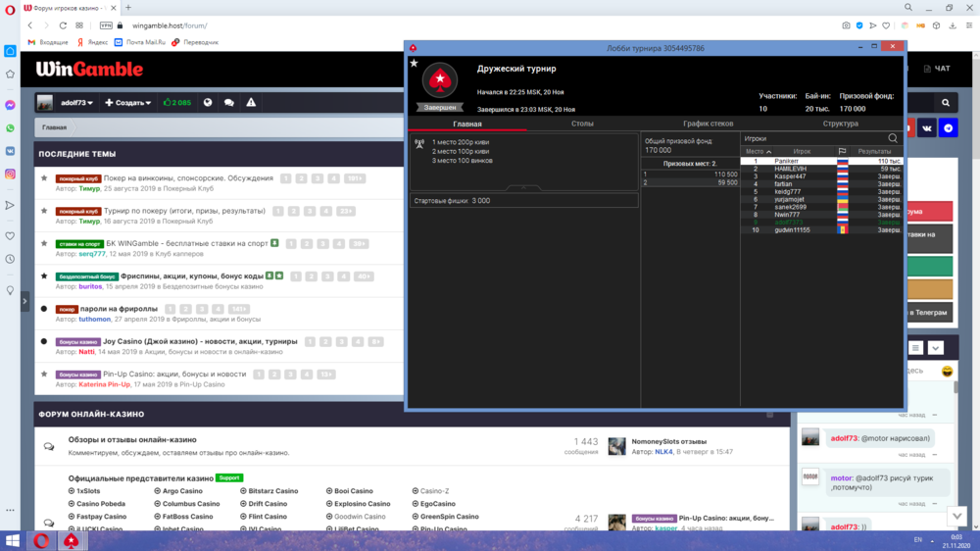
Task: Click the forum notifications globe icon
Action: [208, 102]
